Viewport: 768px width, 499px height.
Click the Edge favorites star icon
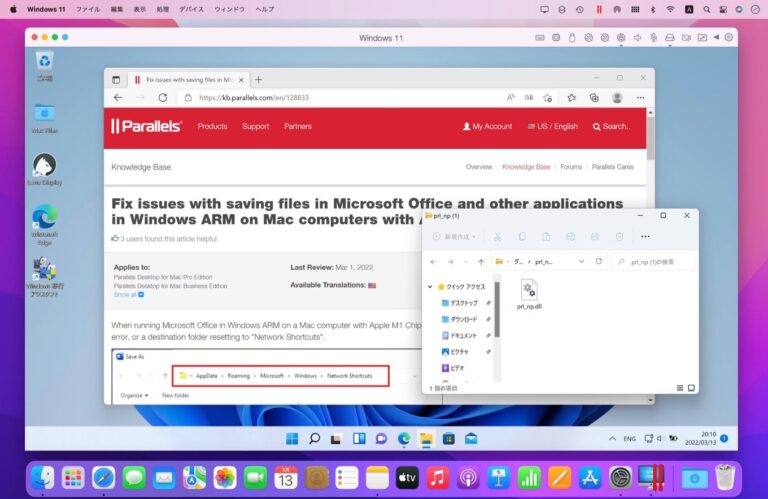[571, 98]
